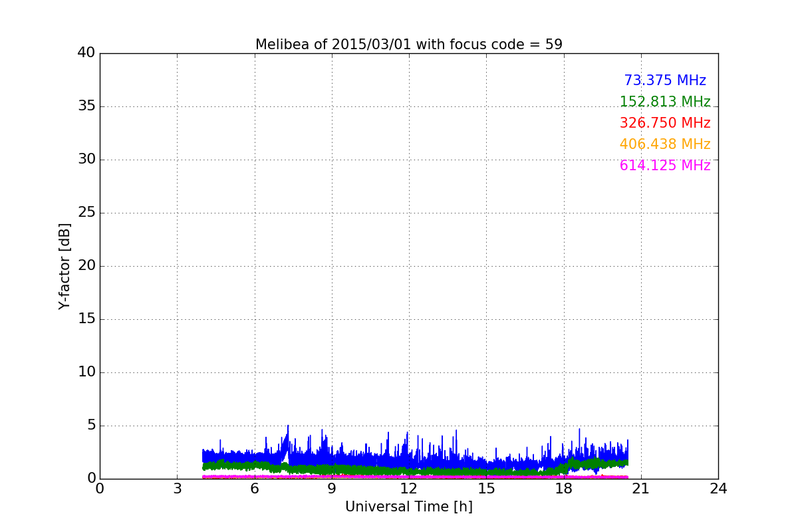Click the y-axis tick label 20
Image resolution: width=798 pixels, height=532 pixels.
tap(86, 266)
